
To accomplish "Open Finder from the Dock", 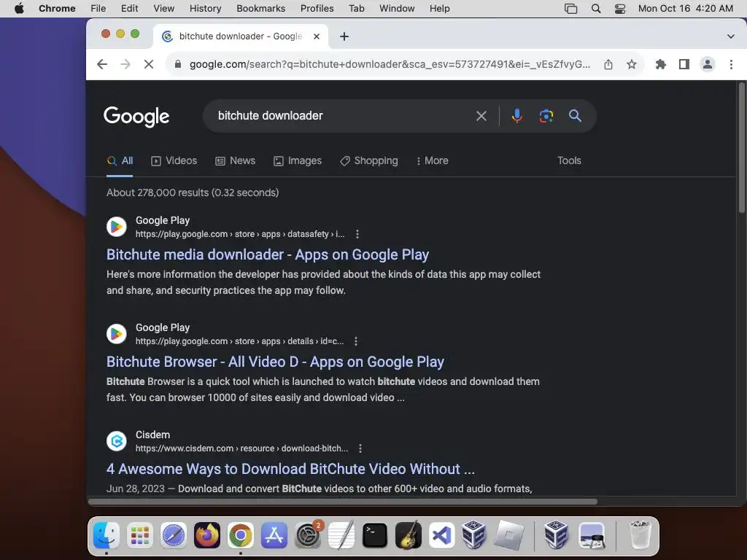I will tap(107, 535).
